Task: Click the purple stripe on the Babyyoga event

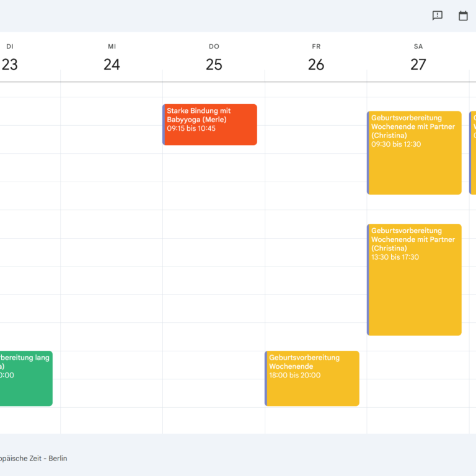Action: (x=164, y=125)
